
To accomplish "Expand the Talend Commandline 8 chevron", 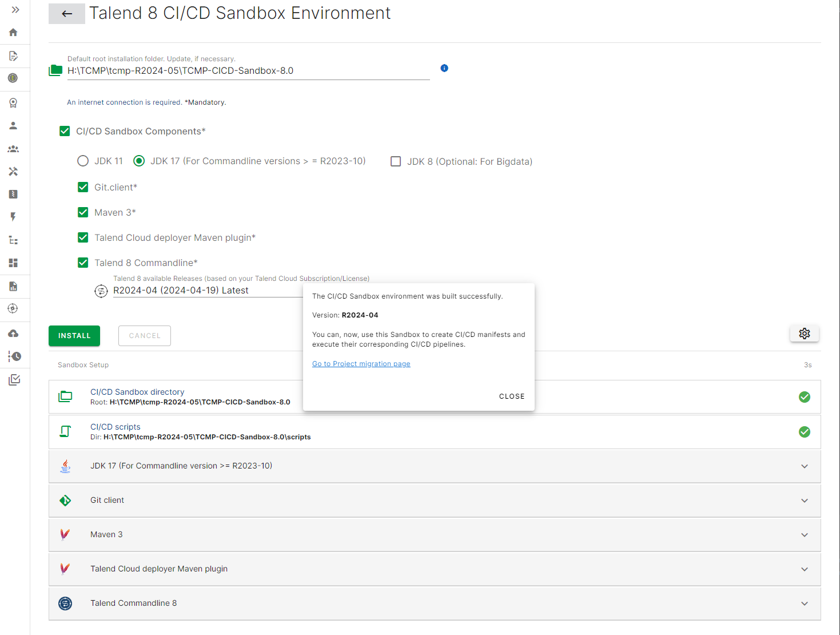I will tap(805, 604).
